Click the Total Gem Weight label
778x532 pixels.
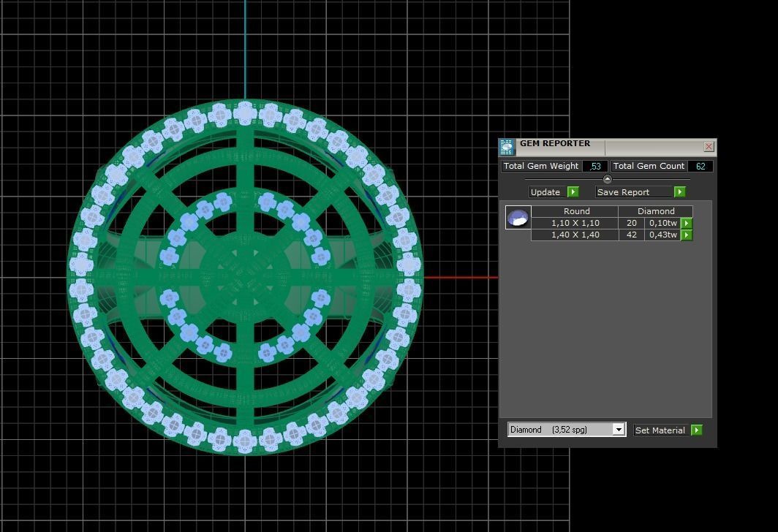click(541, 166)
